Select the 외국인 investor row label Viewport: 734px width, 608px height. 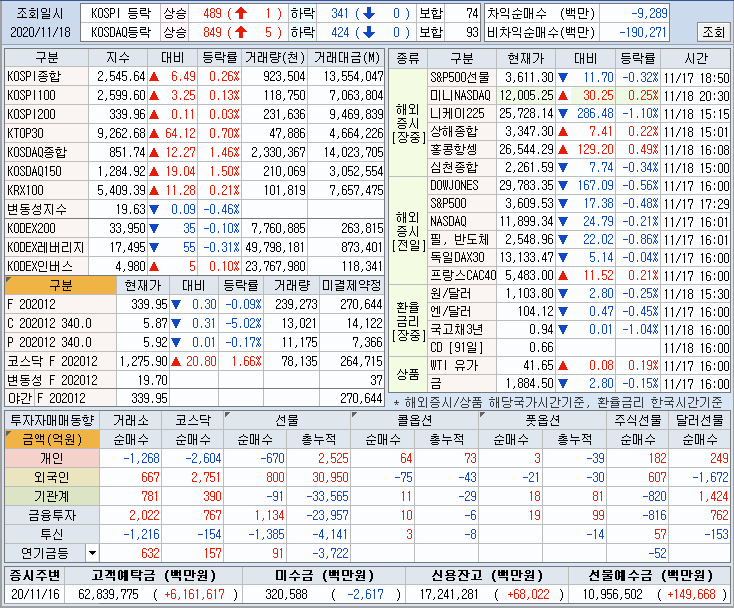click(52, 477)
